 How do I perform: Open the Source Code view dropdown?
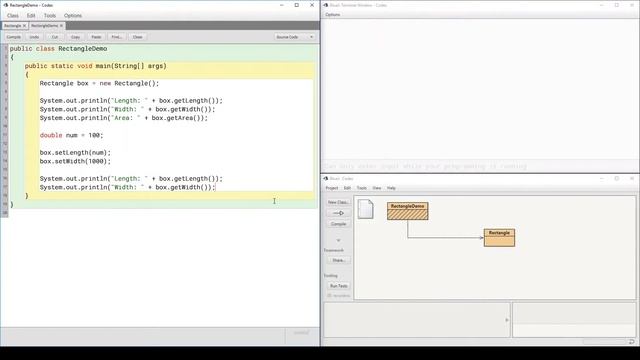pyautogui.click(x=294, y=37)
